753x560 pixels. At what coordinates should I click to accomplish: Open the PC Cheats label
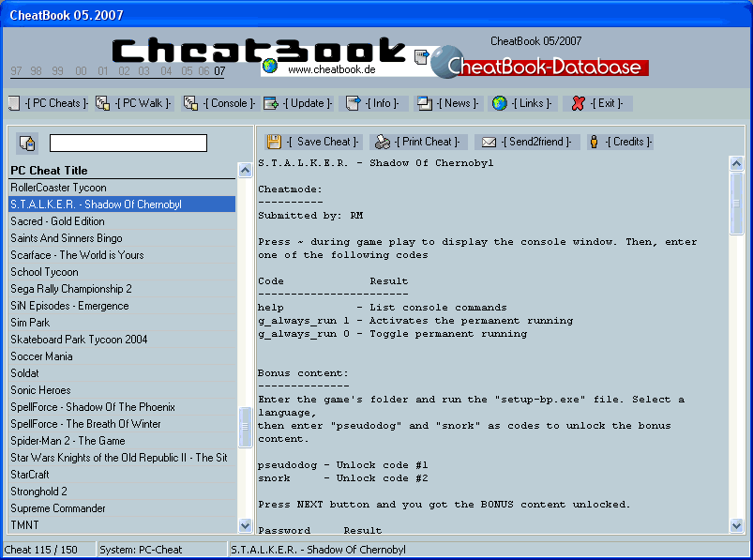click(x=56, y=103)
